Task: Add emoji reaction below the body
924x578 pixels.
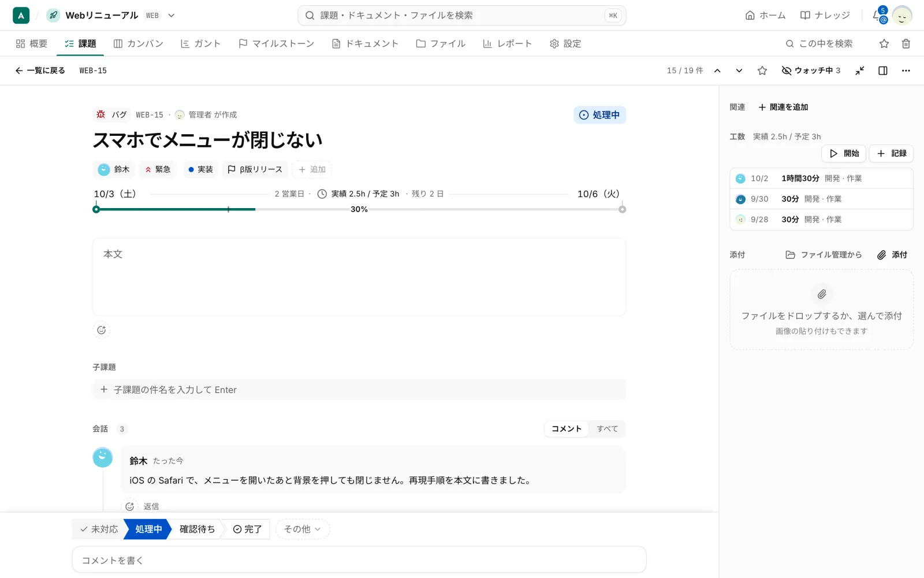Action: click(x=102, y=330)
